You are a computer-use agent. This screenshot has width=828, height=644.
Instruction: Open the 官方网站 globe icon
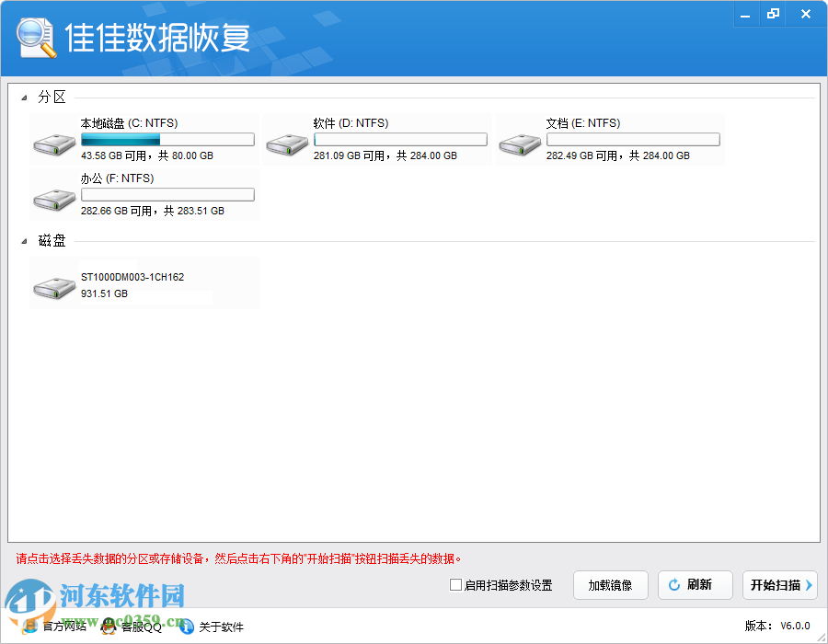tap(29, 626)
